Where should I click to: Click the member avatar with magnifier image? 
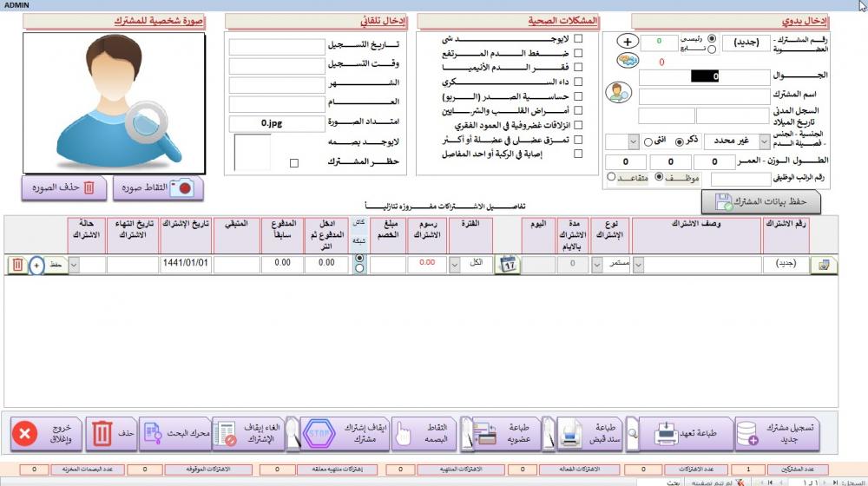(x=114, y=103)
